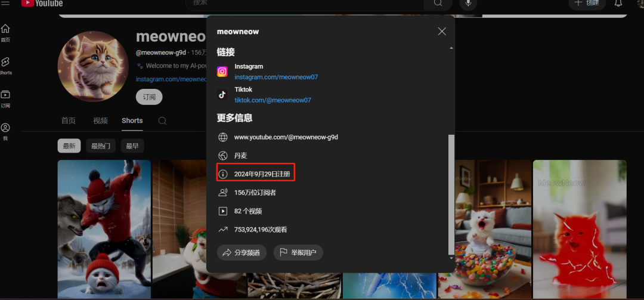The image size is (644, 300).
Task: Switch to the 视频 tab
Action: [100, 120]
